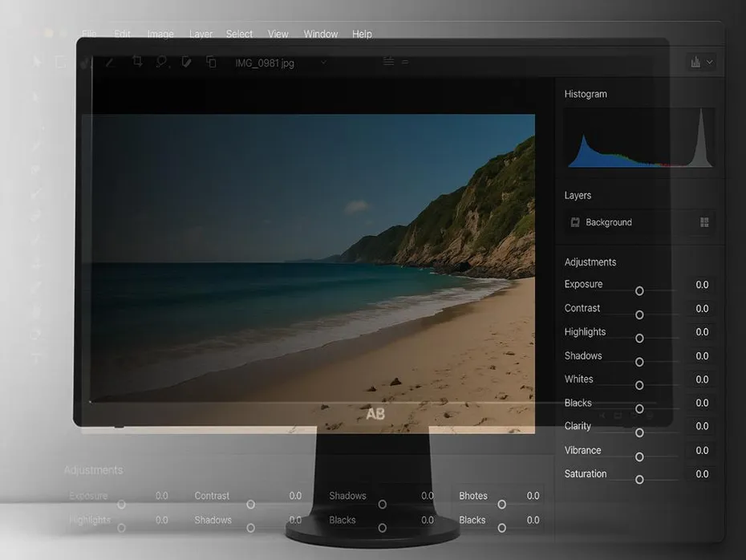The height and width of the screenshot is (560, 746).
Task: Collapse the Adjustments section header
Action: pos(590,262)
